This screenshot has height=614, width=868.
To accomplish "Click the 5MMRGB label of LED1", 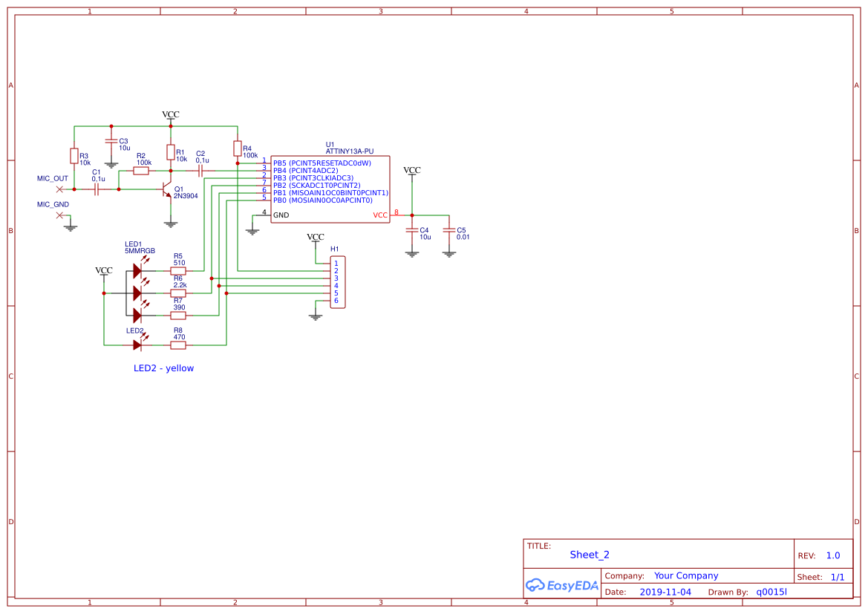I will pyautogui.click(x=140, y=251).
